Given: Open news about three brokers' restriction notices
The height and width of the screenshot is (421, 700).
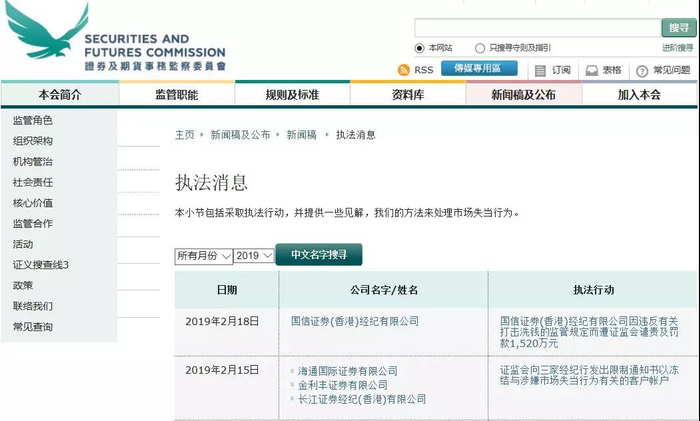Looking at the screenshot, I should pos(589,375).
